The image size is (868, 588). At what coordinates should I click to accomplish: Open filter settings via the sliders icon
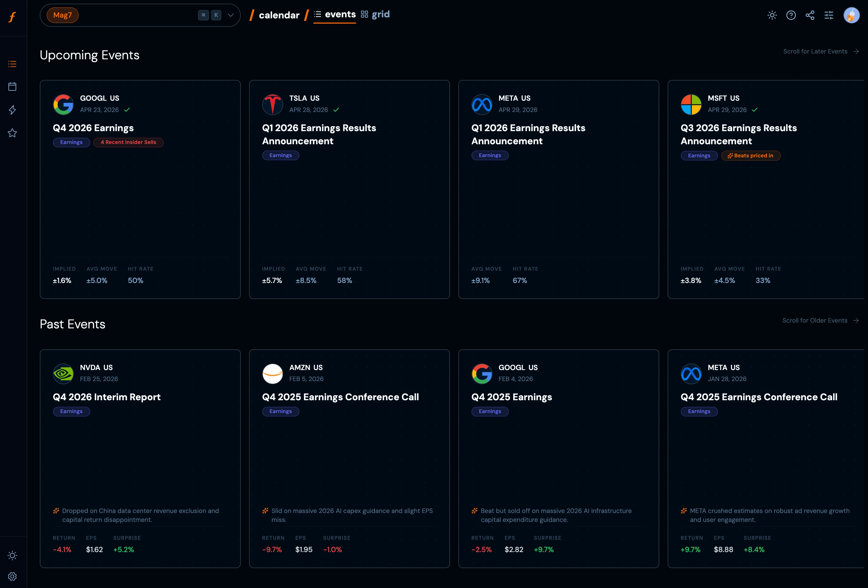point(829,15)
